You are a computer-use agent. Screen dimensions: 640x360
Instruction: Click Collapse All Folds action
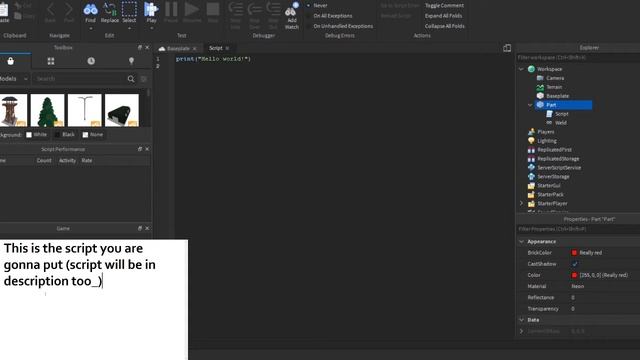444,26
